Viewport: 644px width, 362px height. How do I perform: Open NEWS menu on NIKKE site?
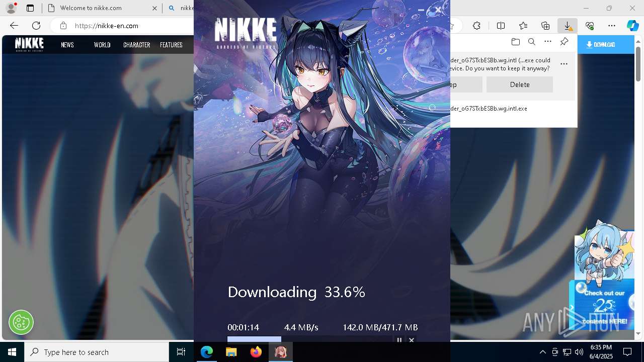click(67, 45)
